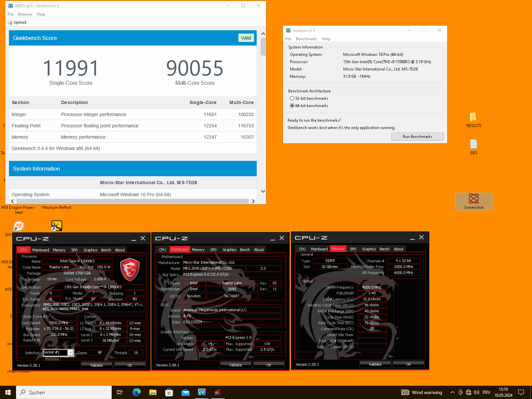Click the Floating Point result row
The width and height of the screenshot is (532, 399).
(133, 126)
